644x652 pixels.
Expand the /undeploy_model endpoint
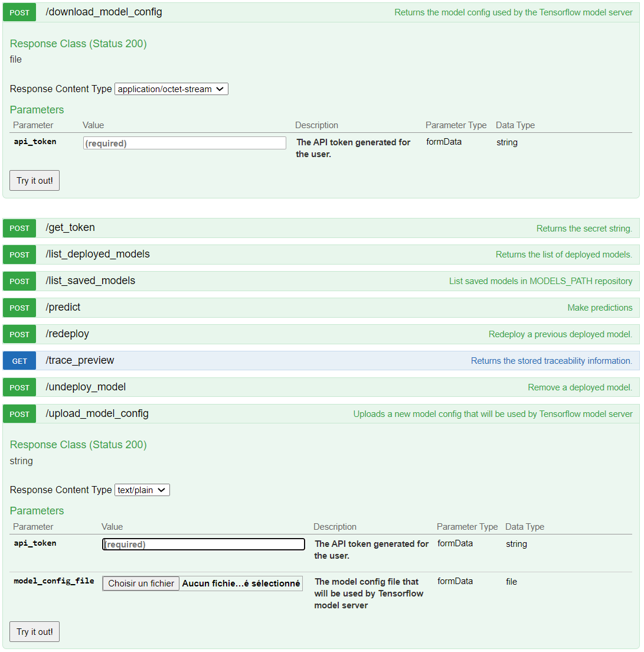pos(86,387)
